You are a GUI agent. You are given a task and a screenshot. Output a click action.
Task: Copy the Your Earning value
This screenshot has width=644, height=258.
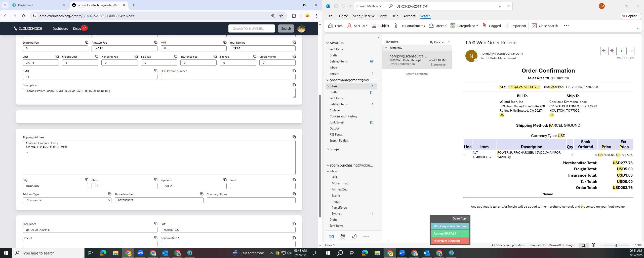click(x=294, y=42)
